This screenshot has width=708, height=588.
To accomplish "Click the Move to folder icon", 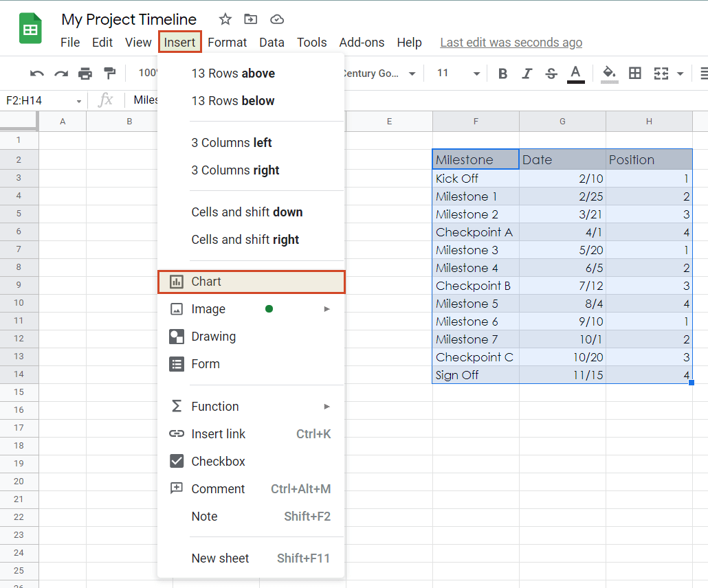I will coord(250,19).
